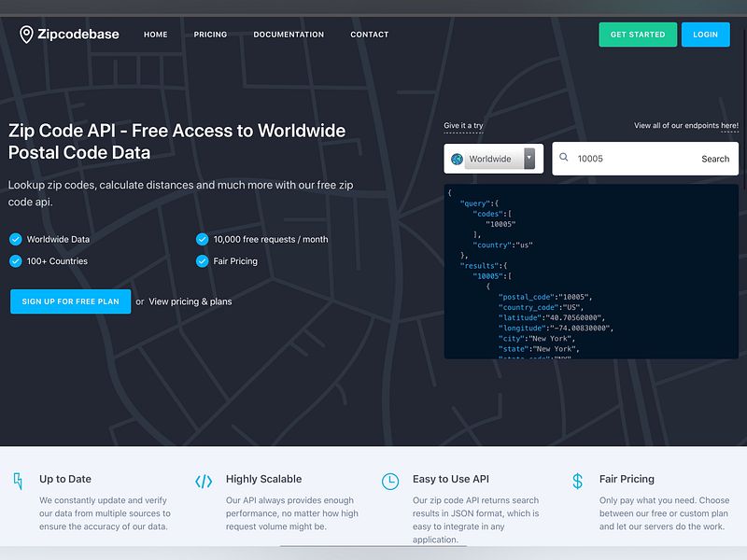Click the 10005 search input field
The width and height of the screenshot is (747, 560).
tap(624, 158)
